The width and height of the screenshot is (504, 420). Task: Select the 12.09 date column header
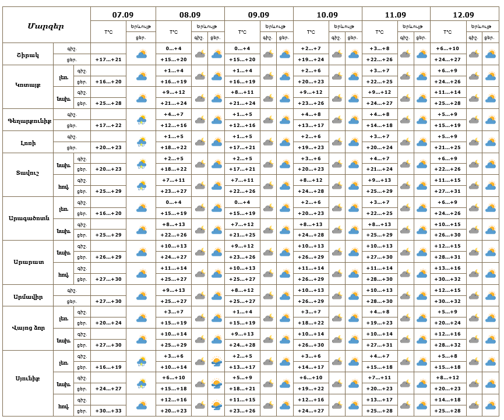click(x=463, y=15)
